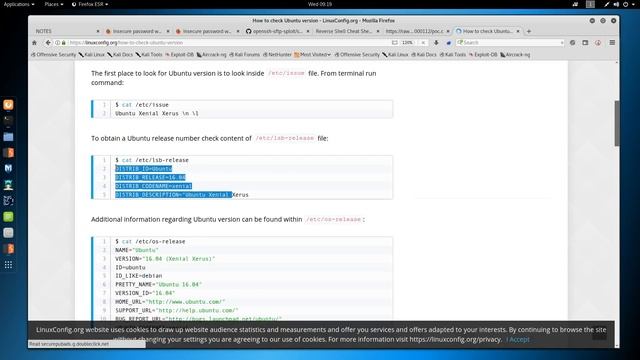Click the DISTRIB_CODENAME=xenial line
This screenshot has height=360, width=640.
pos(153,186)
